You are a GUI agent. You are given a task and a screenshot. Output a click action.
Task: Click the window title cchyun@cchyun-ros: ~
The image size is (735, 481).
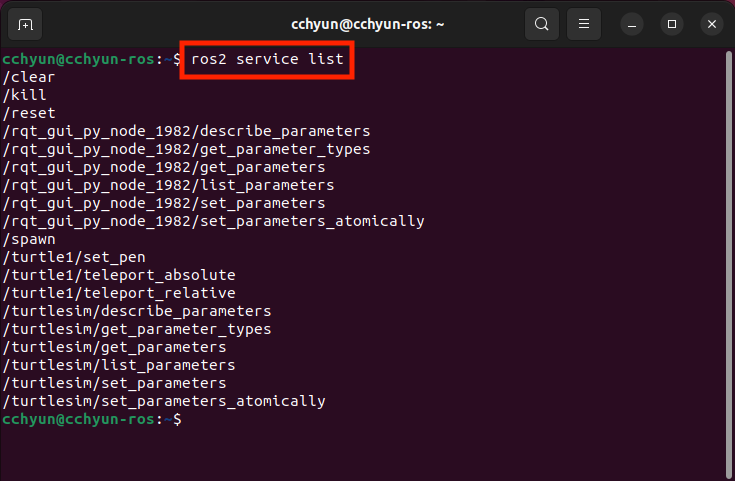(368, 24)
